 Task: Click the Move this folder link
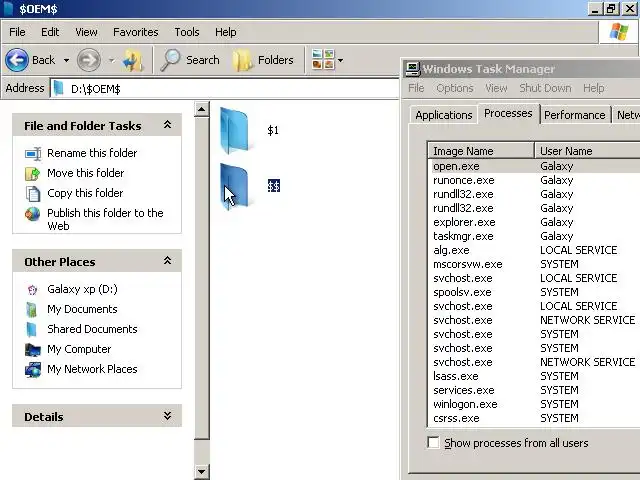tap(86, 173)
